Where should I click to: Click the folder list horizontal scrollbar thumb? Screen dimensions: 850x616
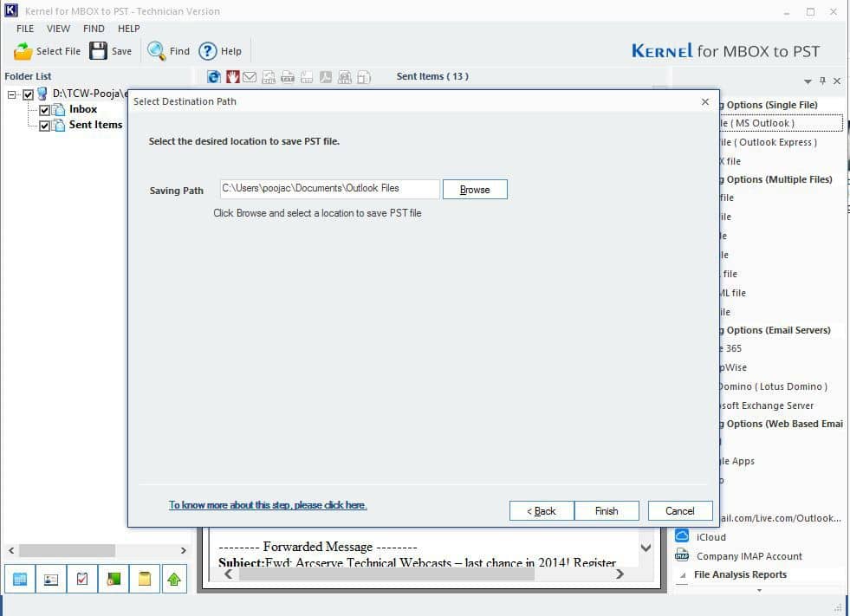[x=68, y=550]
